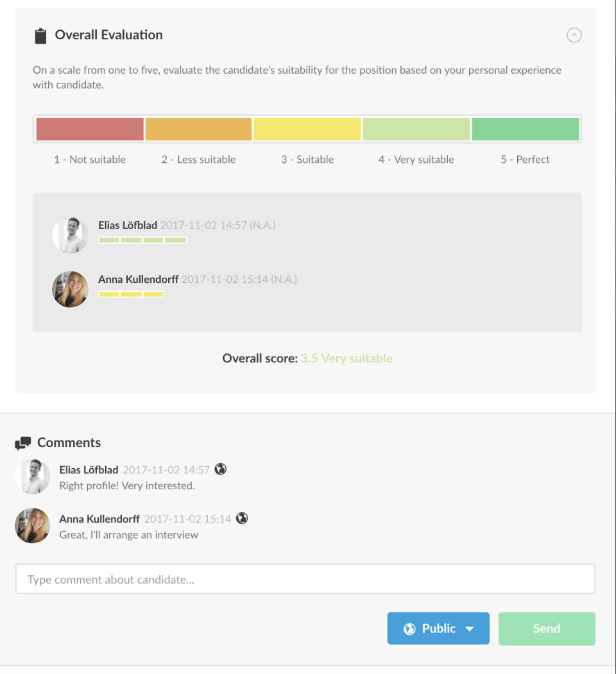Viewport: 616px width, 674px height.
Task: Click the Comments speech bubble icon
Action: (x=24, y=442)
